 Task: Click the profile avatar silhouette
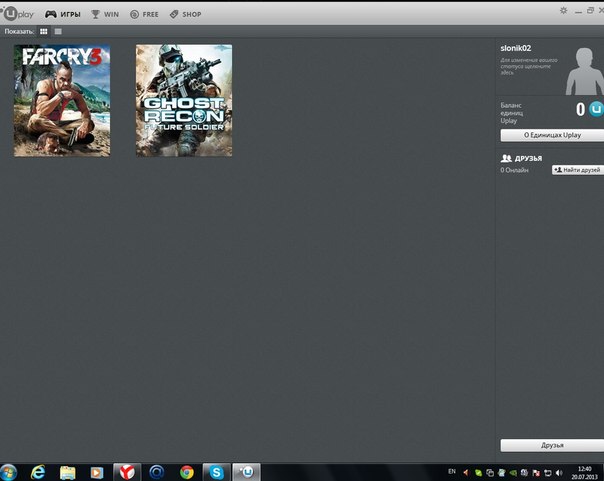584,71
